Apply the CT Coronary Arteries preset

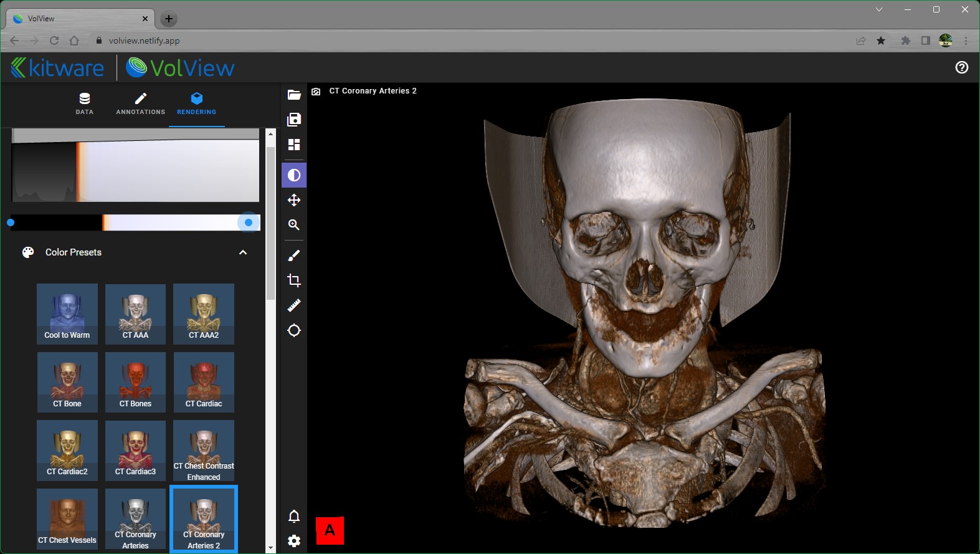135,519
